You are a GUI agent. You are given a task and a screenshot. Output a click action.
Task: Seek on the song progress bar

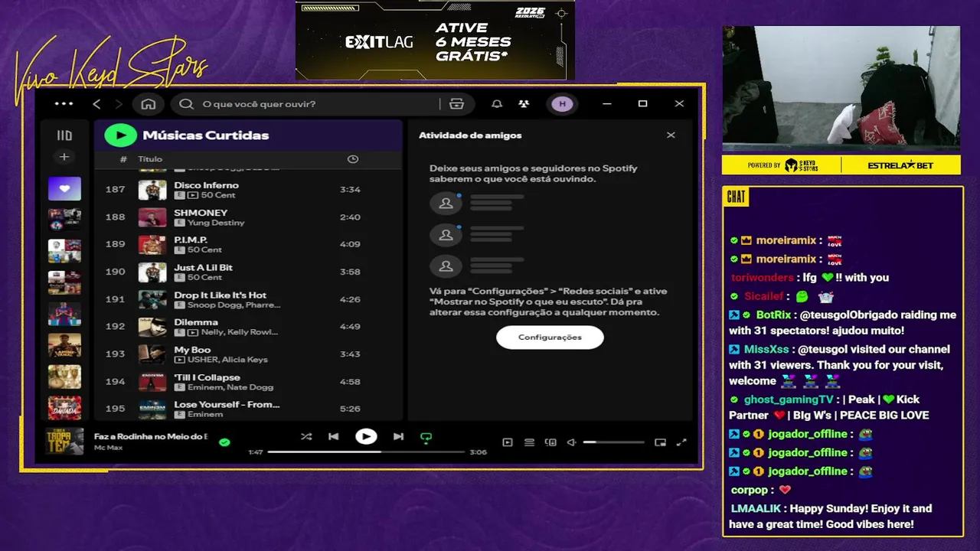pos(366,452)
